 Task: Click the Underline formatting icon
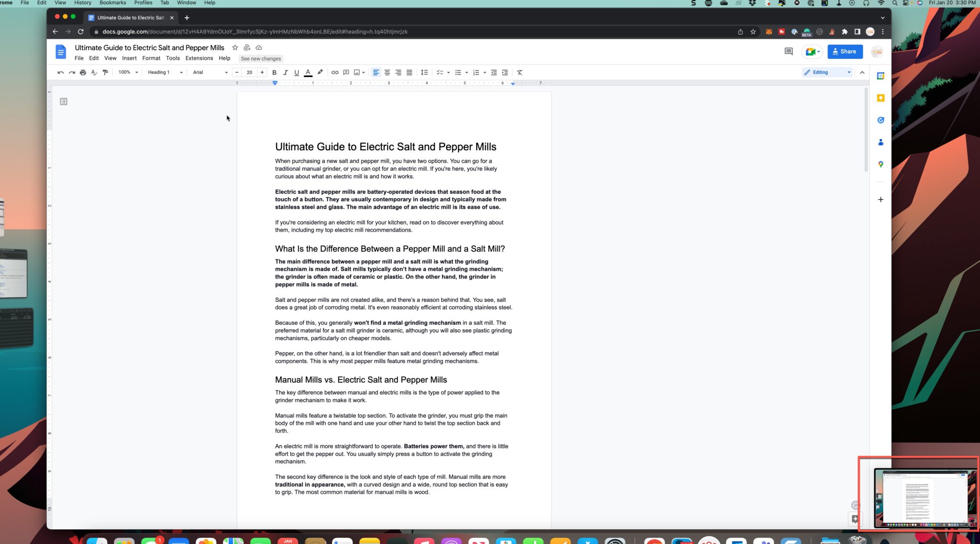(x=296, y=72)
